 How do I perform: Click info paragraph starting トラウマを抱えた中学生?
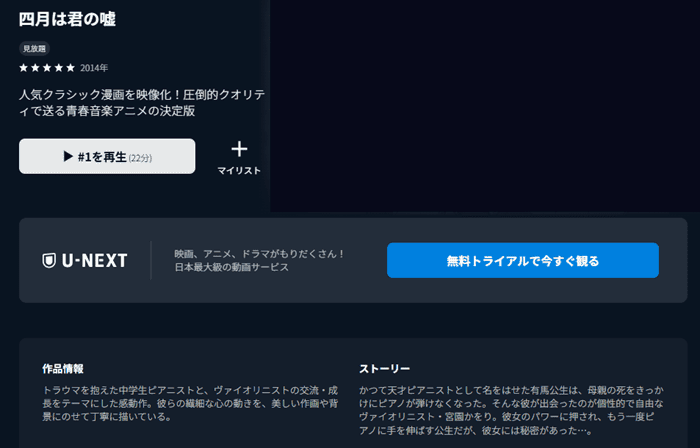point(190,403)
